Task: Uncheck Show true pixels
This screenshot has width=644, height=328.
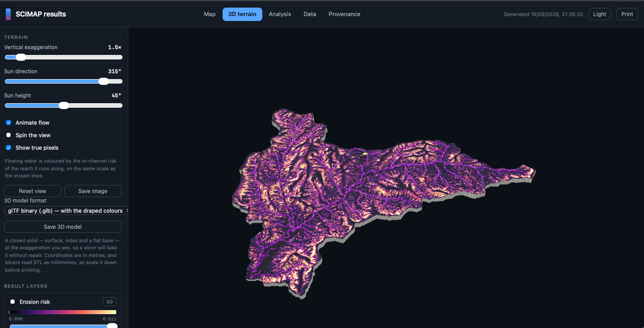Action: coord(8,147)
